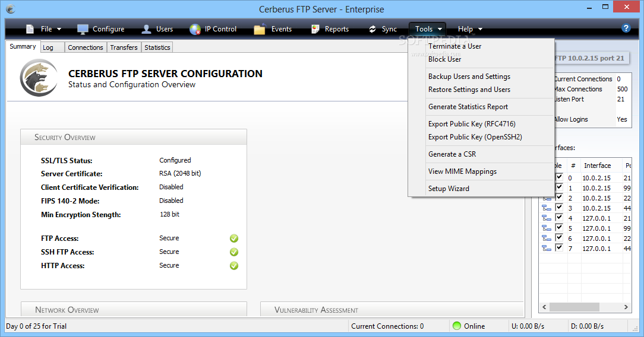644x337 pixels.
Task: Click network icon for interface row 6
Action: (x=547, y=238)
